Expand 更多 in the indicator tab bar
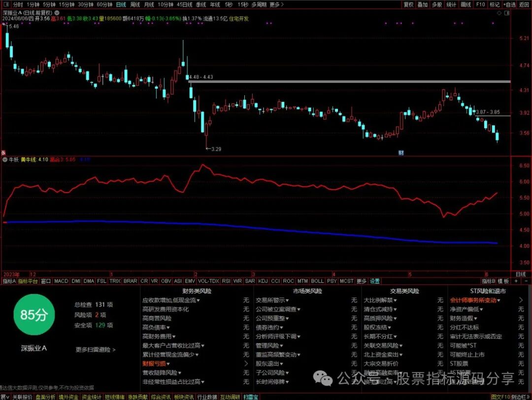532x400 pixels. pos(362,281)
